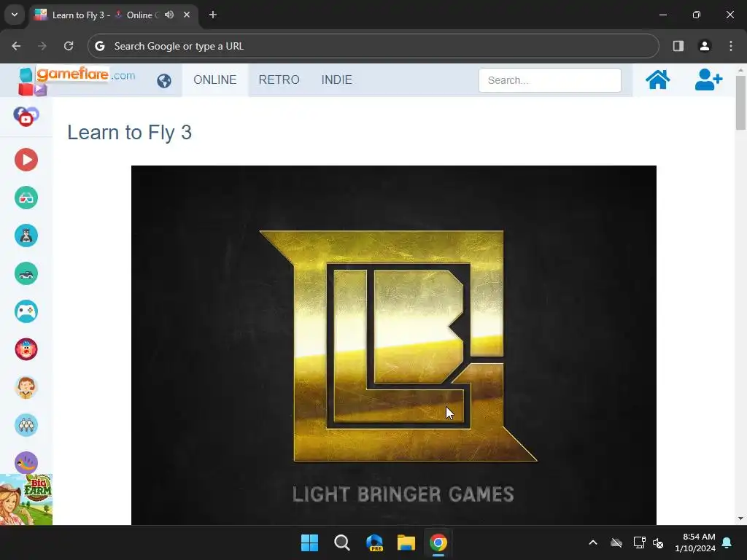Click the Learn to Fly 3 heading
Image resolution: width=747 pixels, height=560 pixels.
coord(129,133)
